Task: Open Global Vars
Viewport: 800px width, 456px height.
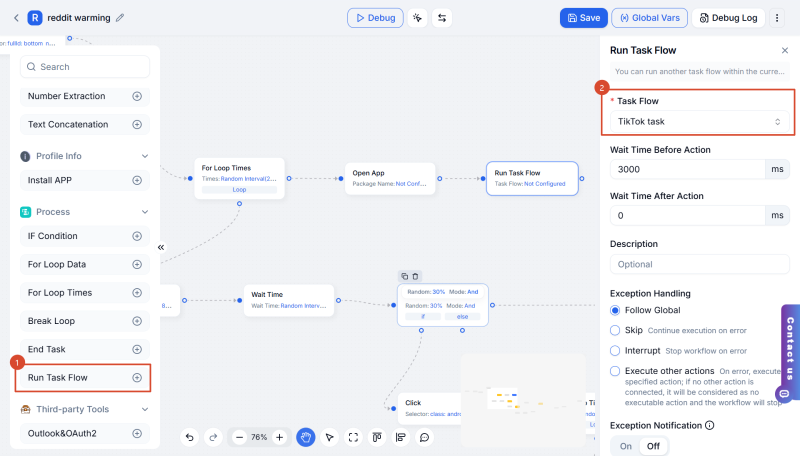Action: pos(649,18)
